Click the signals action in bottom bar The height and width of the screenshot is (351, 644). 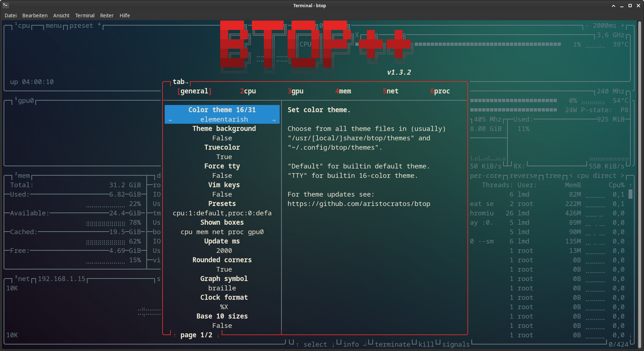(x=456, y=344)
